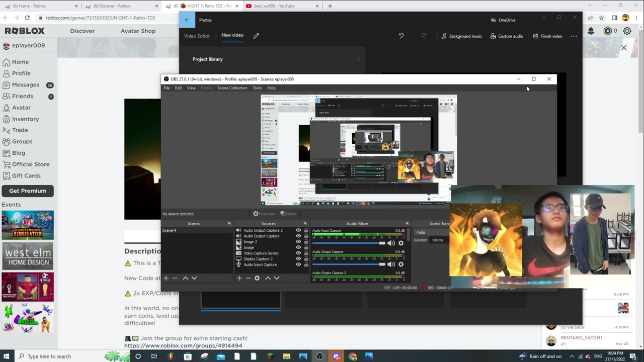Undock the Scenes panel
644x362 pixels.
pyautogui.click(x=229, y=224)
